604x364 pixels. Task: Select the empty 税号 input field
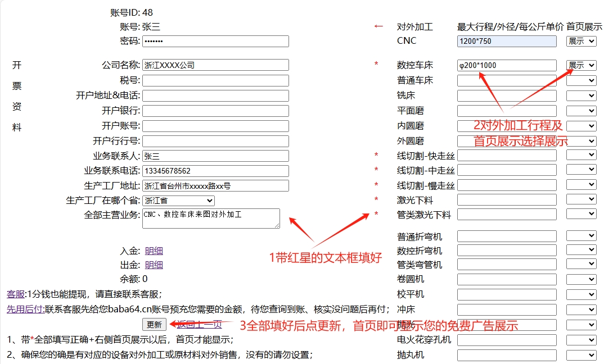pos(215,80)
